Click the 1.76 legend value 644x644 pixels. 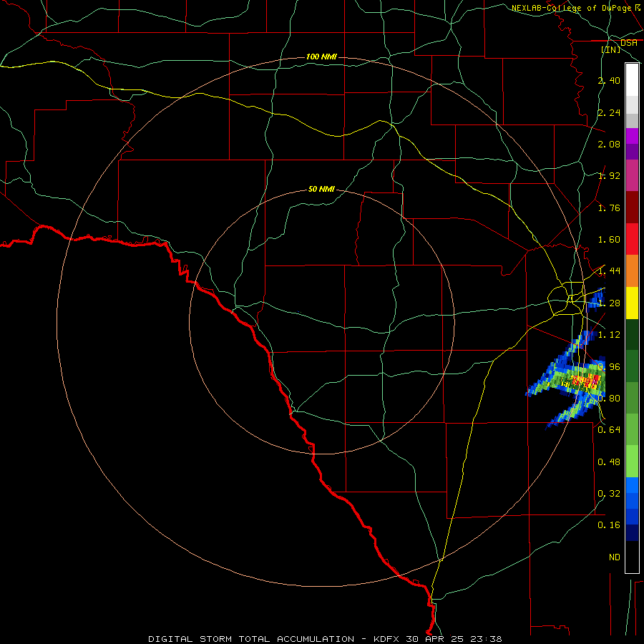pyautogui.click(x=609, y=208)
